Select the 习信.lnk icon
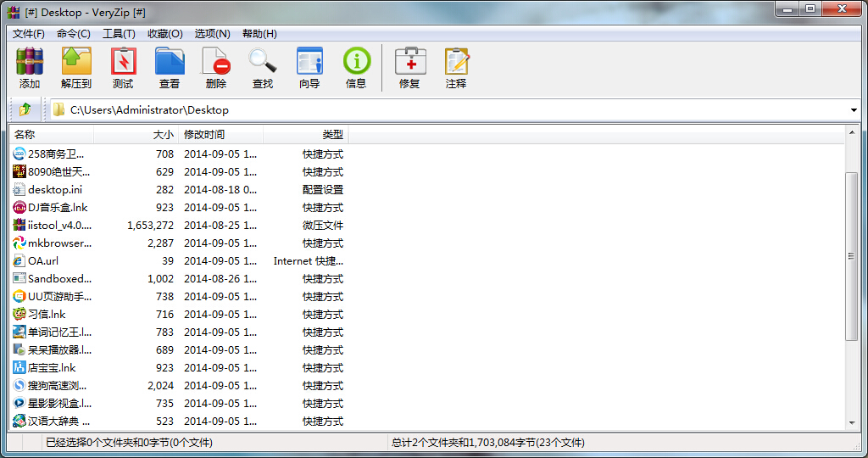 (x=19, y=314)
